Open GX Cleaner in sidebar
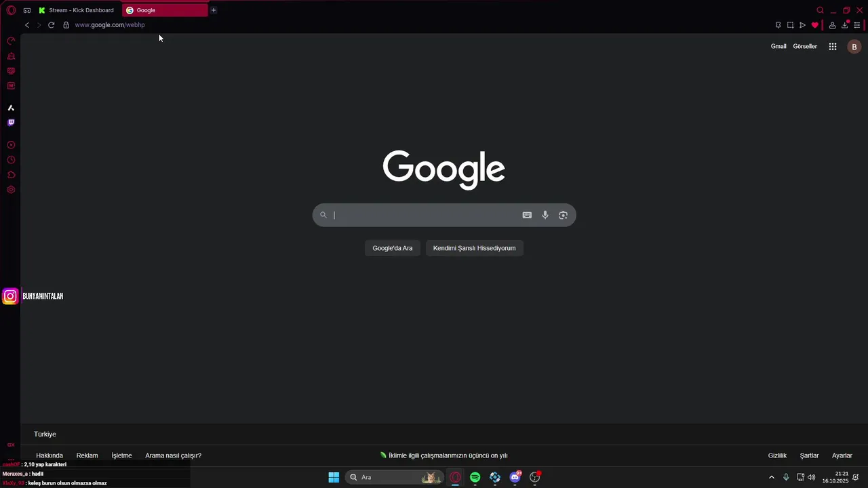The width and height of the screenshot is (868, 488). [11, 56]
